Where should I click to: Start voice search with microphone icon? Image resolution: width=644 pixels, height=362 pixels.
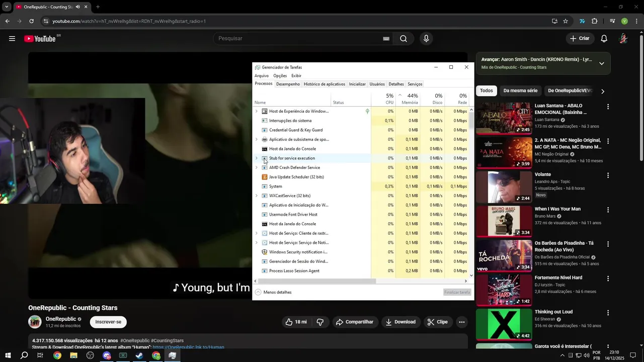pyautogui.click(x=426, y=39)
